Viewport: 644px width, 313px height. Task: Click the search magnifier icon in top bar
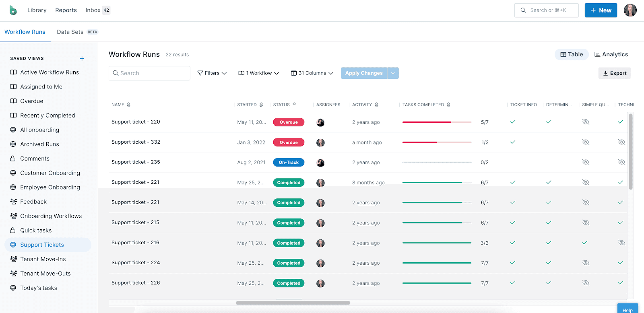pos(523,10)
